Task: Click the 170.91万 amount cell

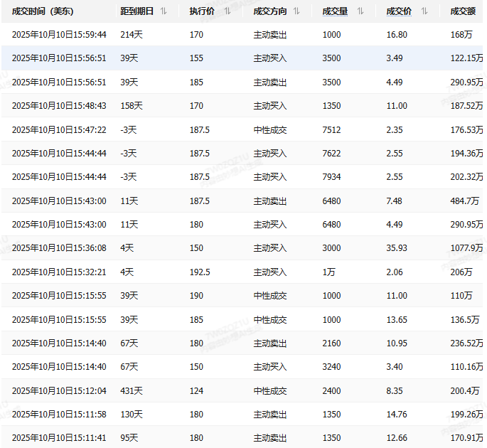Action: click(x=466, y=438)
